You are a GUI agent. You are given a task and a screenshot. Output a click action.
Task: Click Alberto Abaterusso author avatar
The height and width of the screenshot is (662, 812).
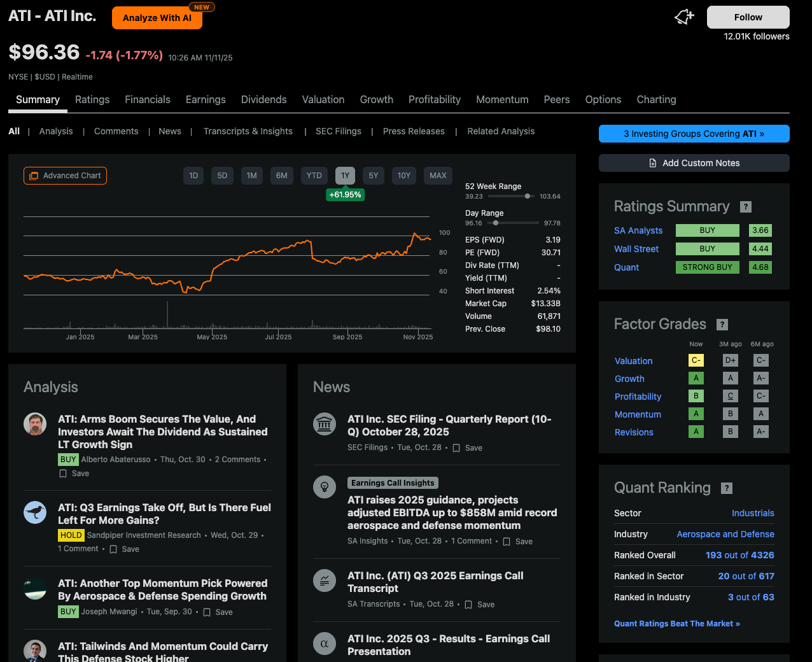tap(35, 424)
